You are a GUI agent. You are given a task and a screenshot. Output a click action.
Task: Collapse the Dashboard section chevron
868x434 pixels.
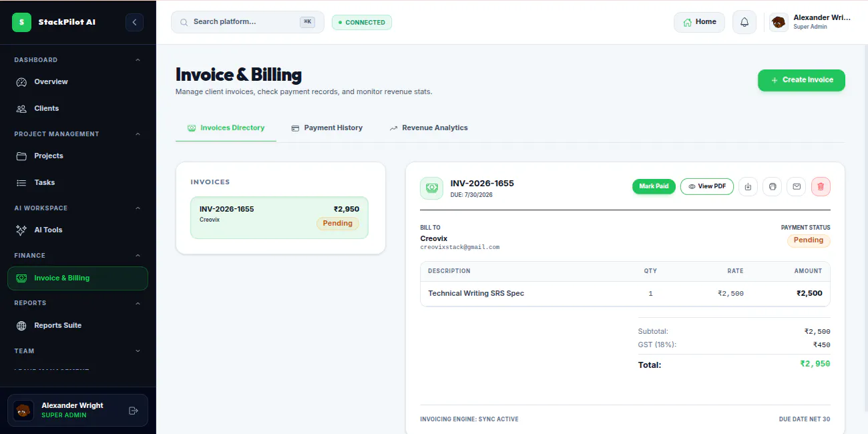[x=138, y=60]
